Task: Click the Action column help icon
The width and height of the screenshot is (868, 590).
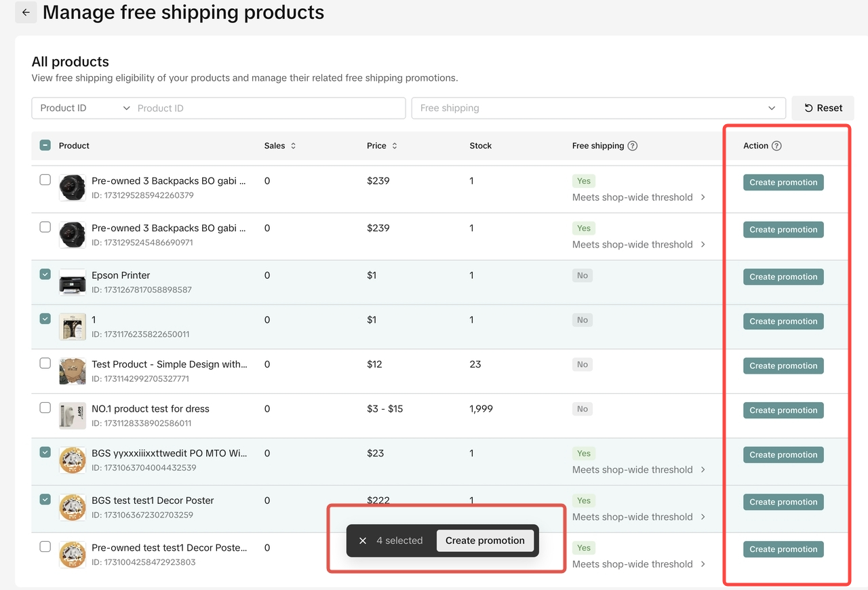Action: 776,146
